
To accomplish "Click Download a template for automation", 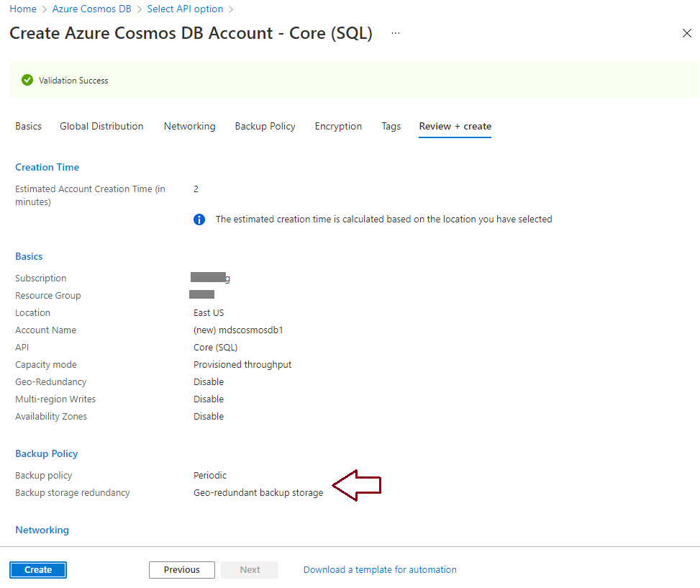I will pos(380,570).
